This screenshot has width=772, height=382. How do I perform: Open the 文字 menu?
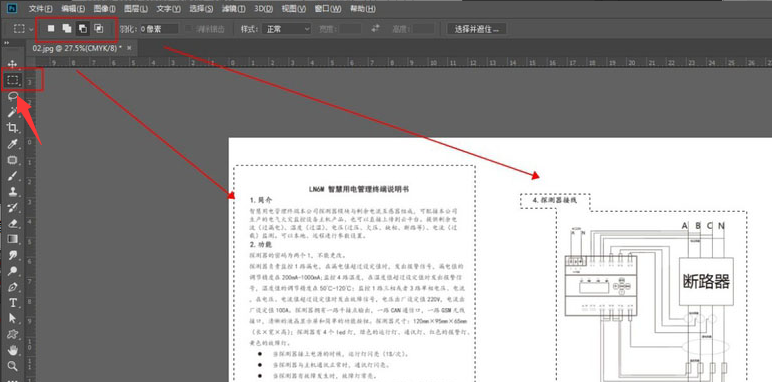tap(168, 9)
